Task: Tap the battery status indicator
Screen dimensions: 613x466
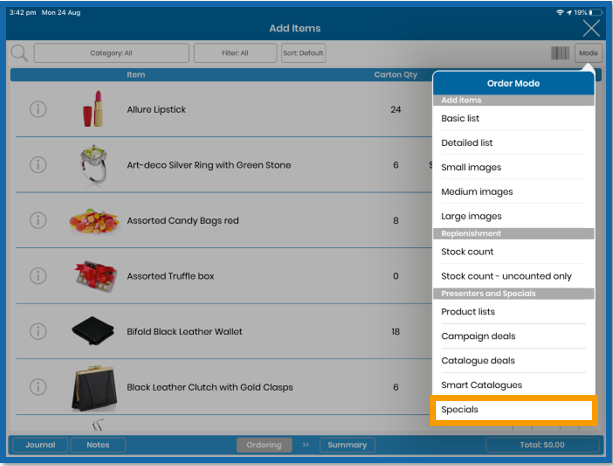Action: click(596, 13)
